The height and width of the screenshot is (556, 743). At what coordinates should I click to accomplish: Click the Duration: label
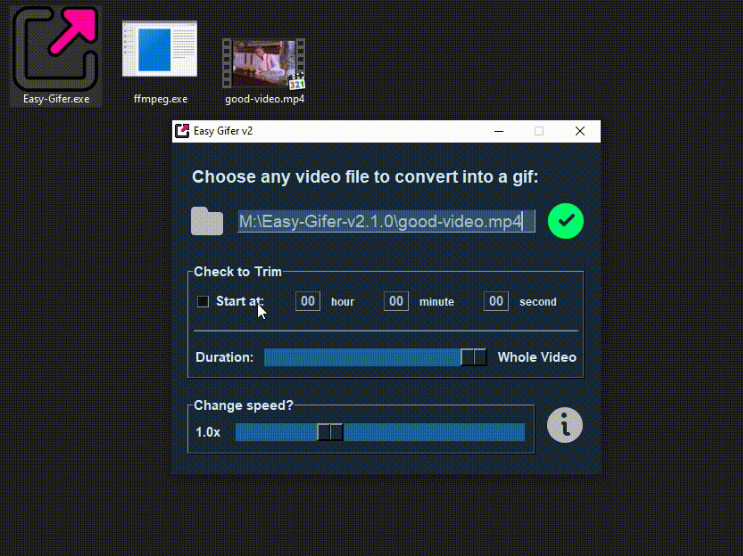225,357
